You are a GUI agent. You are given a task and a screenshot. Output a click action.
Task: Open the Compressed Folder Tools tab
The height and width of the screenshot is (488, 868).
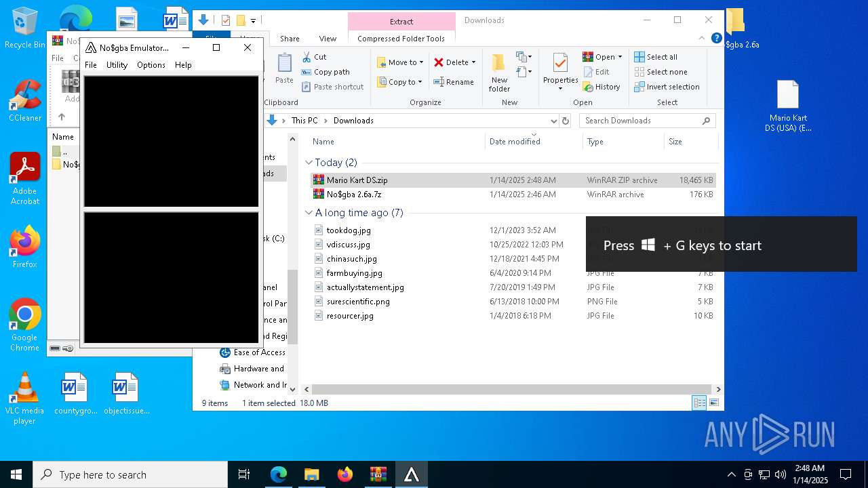pyautogui.click(x=401, y=39)
